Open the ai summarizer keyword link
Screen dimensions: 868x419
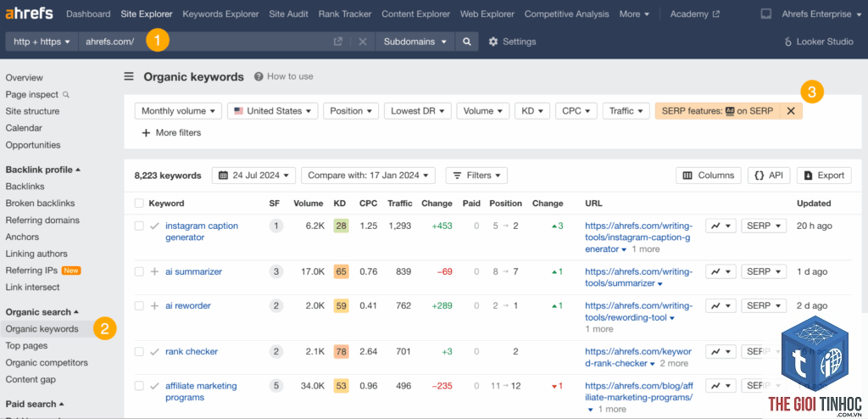pos(194,271)
